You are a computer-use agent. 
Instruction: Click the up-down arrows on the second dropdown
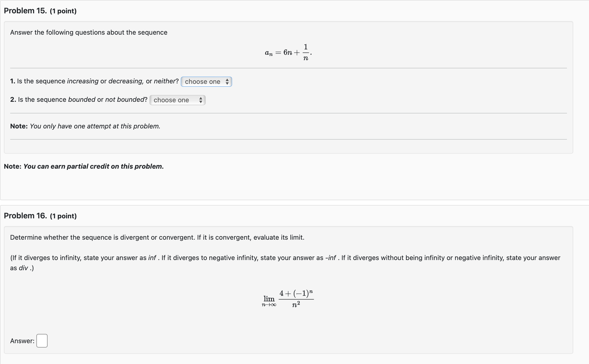[x=201, y=100]
